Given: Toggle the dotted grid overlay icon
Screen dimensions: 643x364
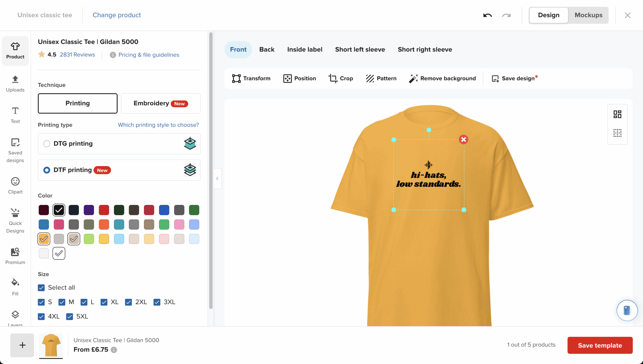Looking at the screenshot, I should click(x=617, y=133).
